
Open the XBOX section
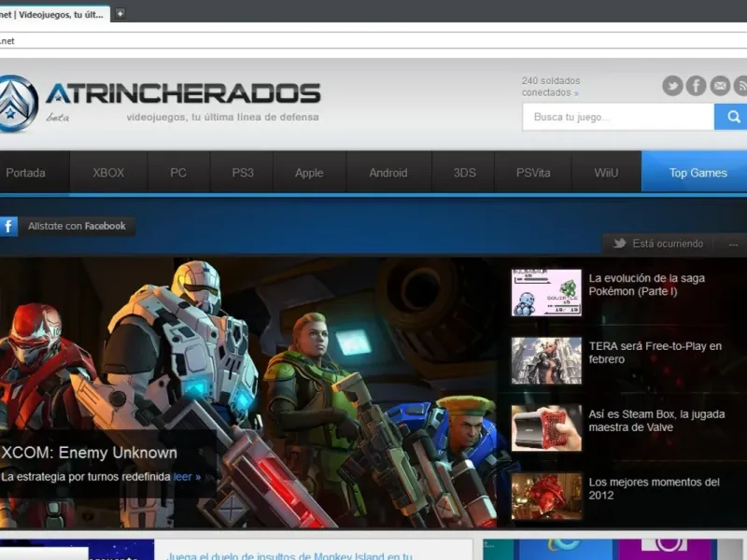coord(108,173)
